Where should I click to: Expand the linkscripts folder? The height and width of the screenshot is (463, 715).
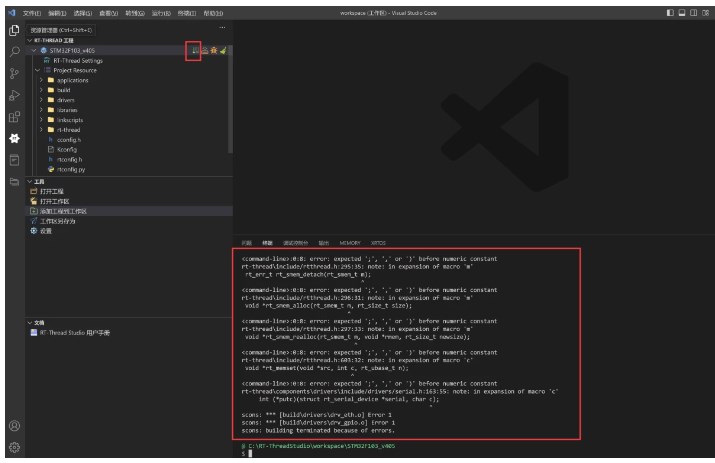click(41, 120)
